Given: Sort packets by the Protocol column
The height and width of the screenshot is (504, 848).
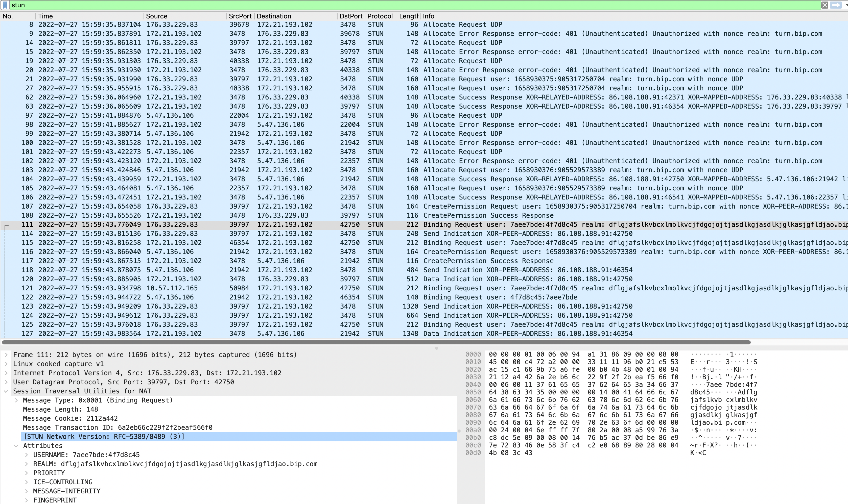Looking at the screenshot, I should point(379,16).
